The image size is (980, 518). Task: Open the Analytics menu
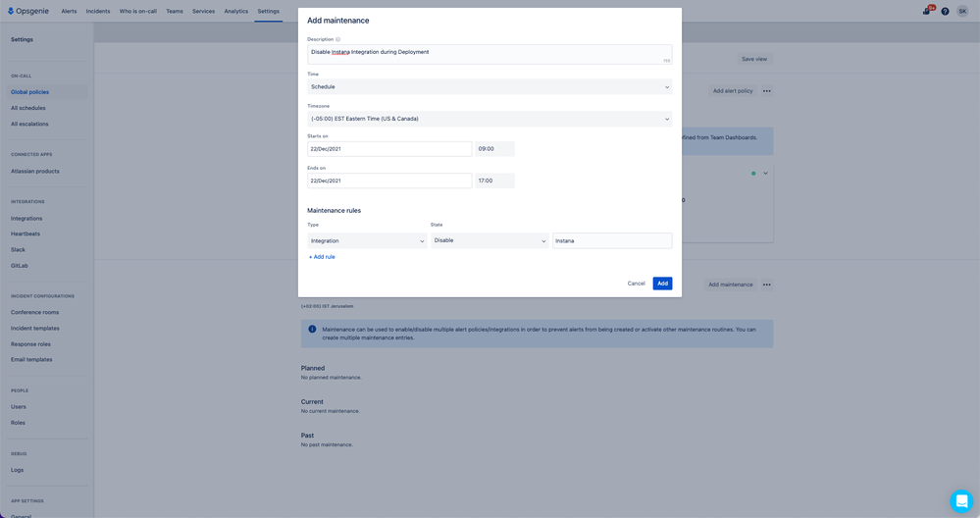coord(236,11)
